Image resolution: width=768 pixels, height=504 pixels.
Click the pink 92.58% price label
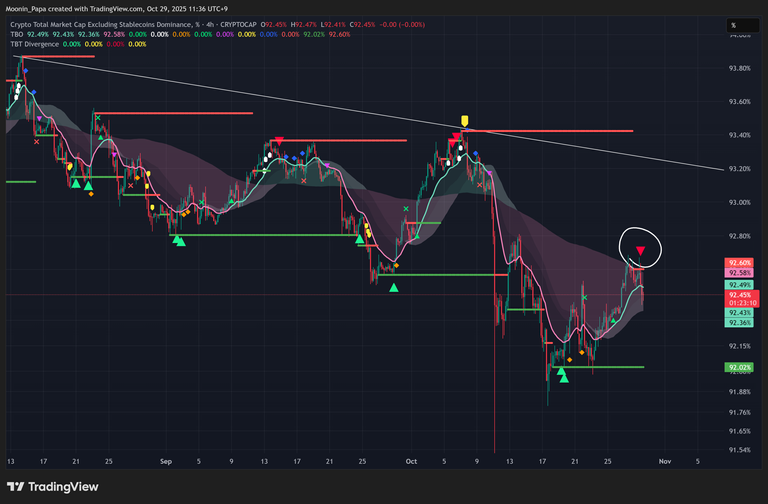740,272
